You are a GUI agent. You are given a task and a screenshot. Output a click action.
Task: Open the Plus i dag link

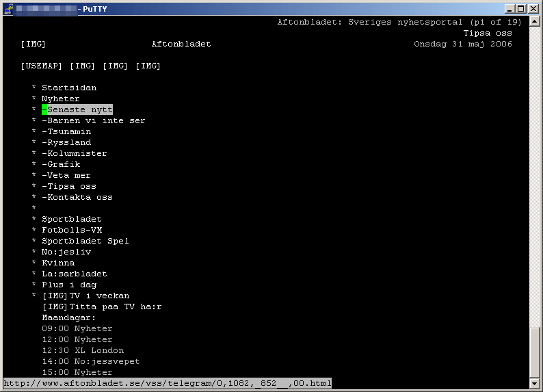coord(69,285)
